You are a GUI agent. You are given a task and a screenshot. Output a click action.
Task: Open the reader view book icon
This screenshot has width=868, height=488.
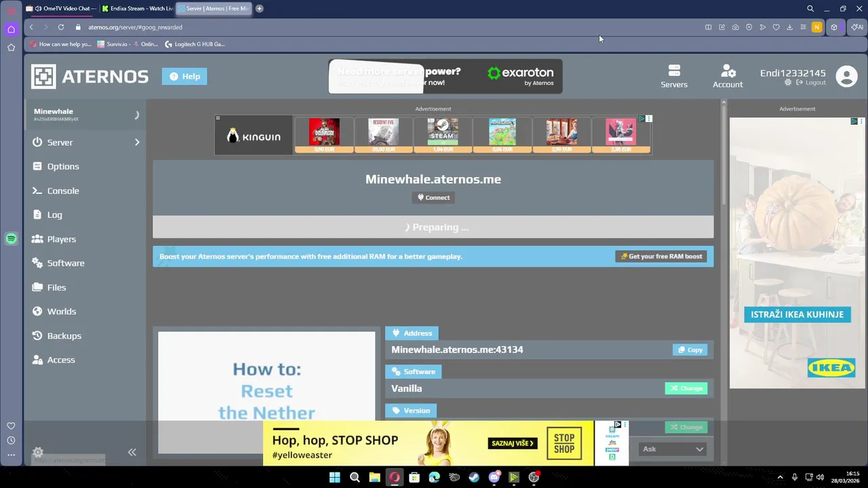click(x=708, y=27)
